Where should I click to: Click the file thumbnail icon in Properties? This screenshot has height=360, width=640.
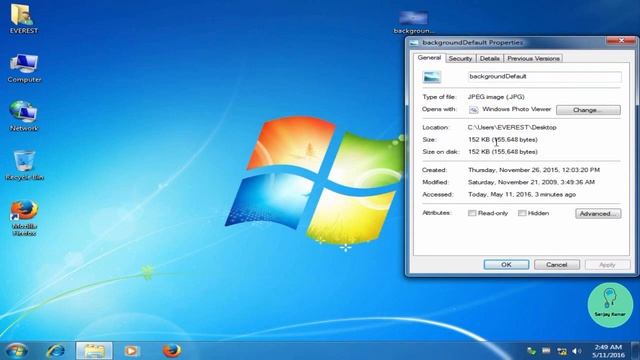tap(432, 77)
